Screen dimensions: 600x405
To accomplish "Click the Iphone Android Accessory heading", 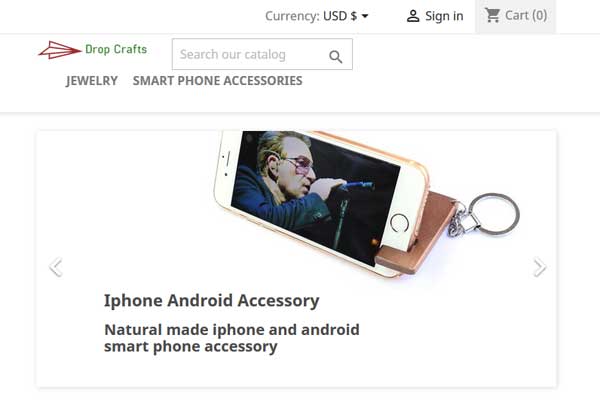I will point(212,300).
